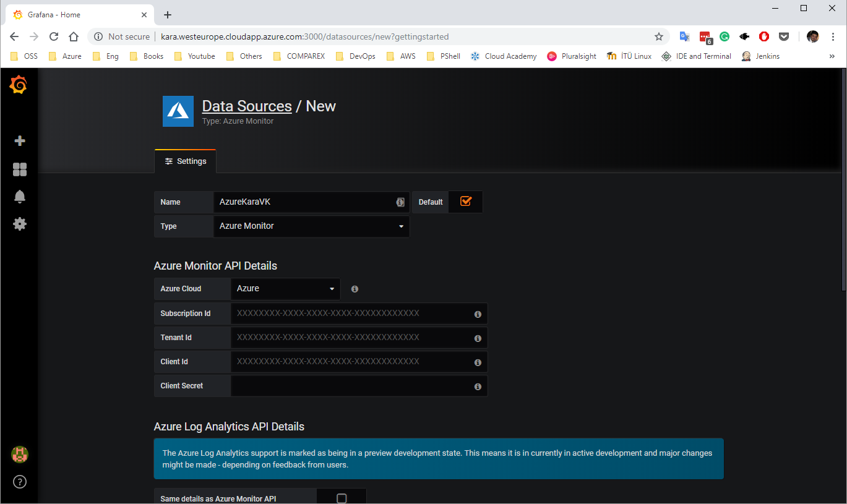Reload the current page
Viewport: 847px width, 504px height.
pos(54,36)
